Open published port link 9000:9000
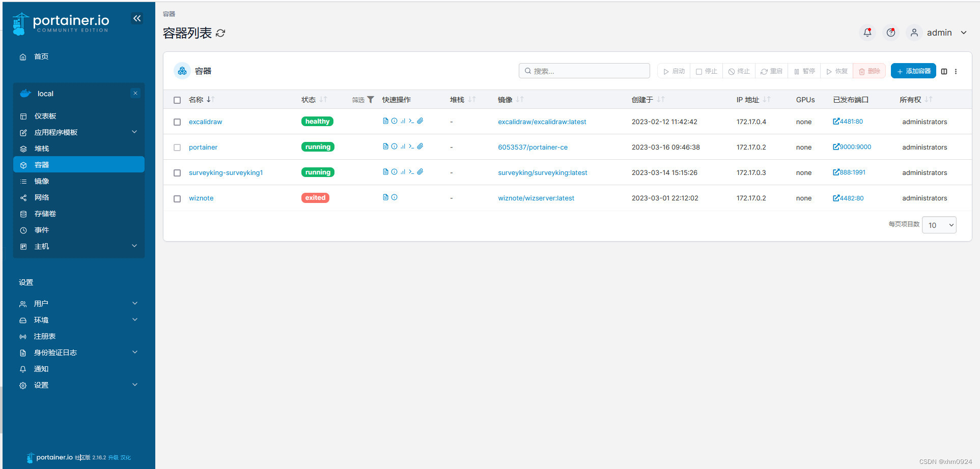The width and height of the screenshot is (980, 469). click(852, 147)
